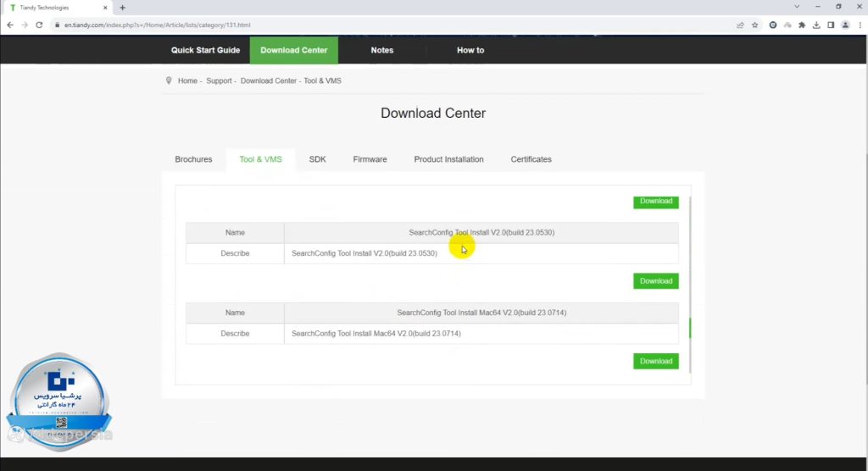Click 'Name' label of the Mac64 entry
The image size is (868, 471).
[x=235, y=313]
